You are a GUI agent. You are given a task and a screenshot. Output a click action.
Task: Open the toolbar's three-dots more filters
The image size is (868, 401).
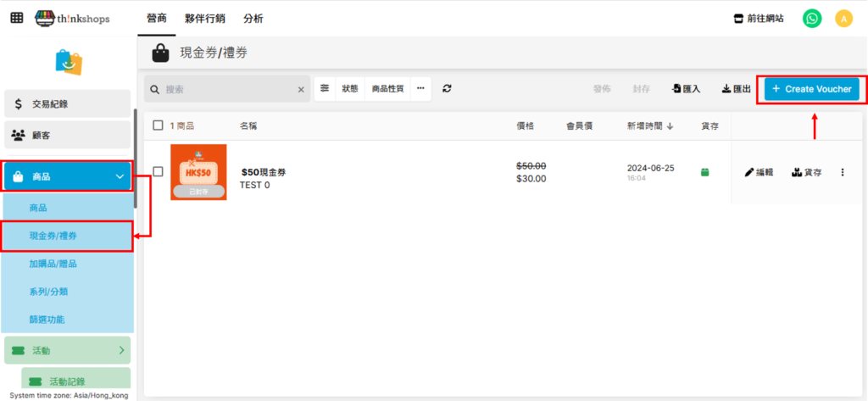pos(420,88)
